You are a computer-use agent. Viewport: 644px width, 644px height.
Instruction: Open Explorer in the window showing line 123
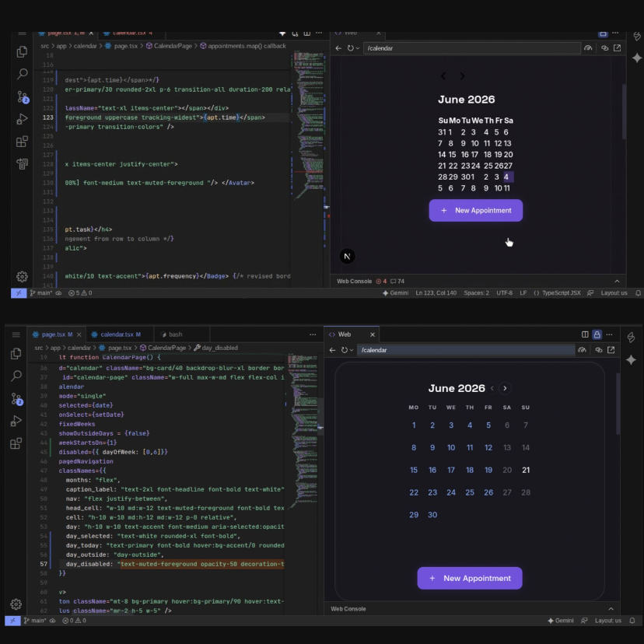(23, 52)
